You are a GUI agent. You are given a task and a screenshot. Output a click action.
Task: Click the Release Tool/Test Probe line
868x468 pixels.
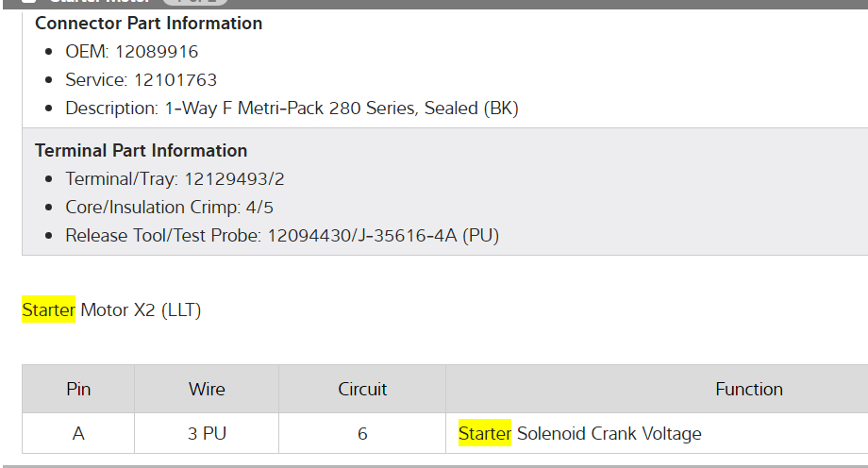(x=281, y=235)
